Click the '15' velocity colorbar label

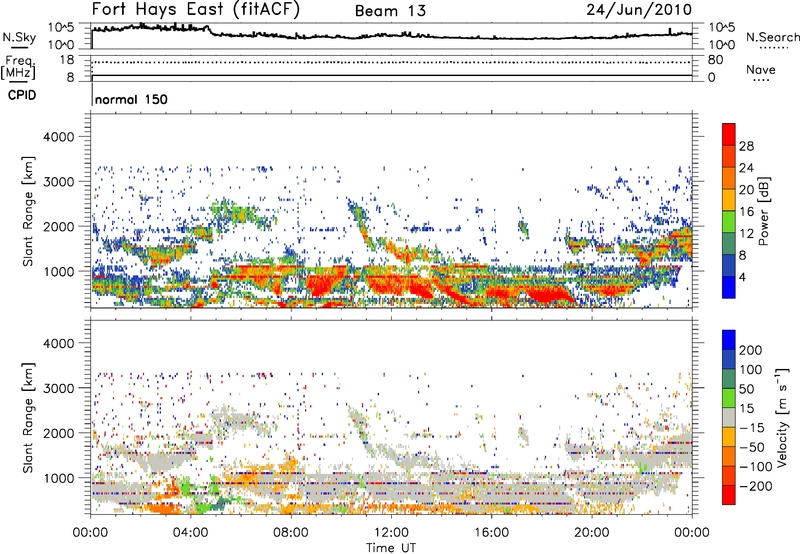(746, 408)
